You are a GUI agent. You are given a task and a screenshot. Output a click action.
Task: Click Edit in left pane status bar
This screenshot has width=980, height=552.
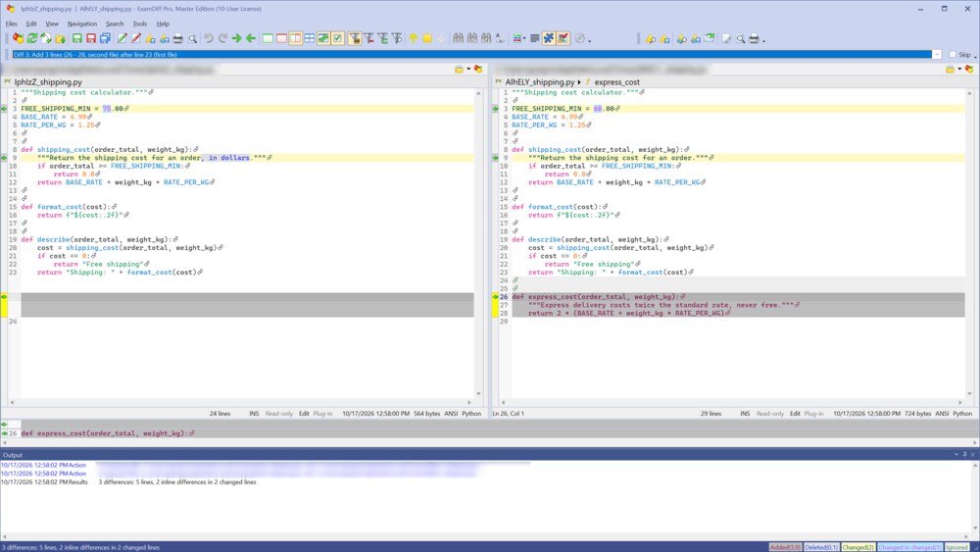304,413
